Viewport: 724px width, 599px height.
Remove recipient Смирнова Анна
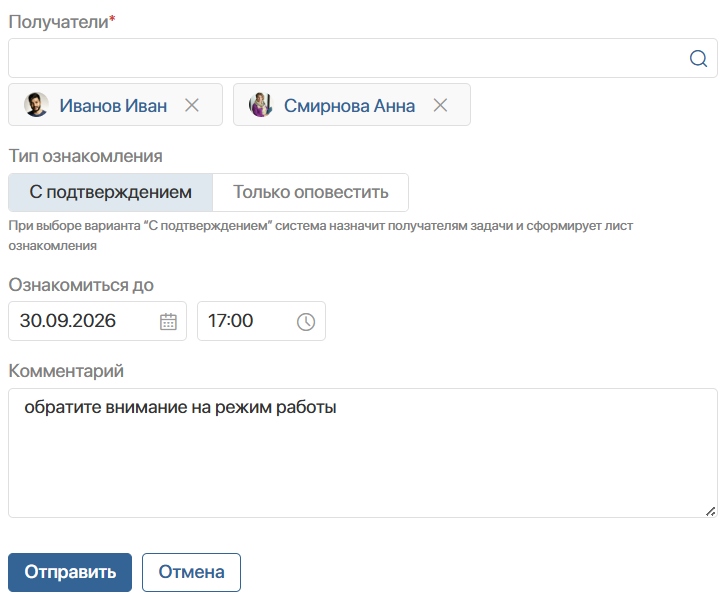pyautogui.click(x=440, y=105)
